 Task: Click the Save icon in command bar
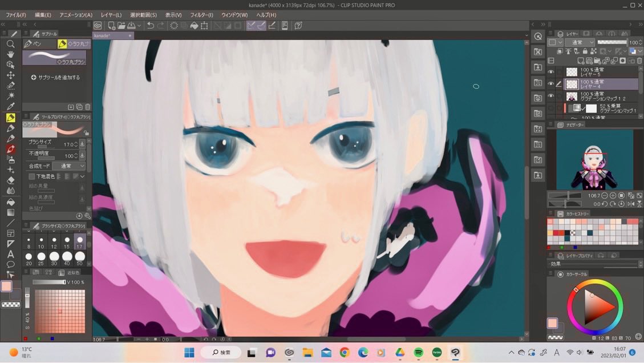(131, 26)
